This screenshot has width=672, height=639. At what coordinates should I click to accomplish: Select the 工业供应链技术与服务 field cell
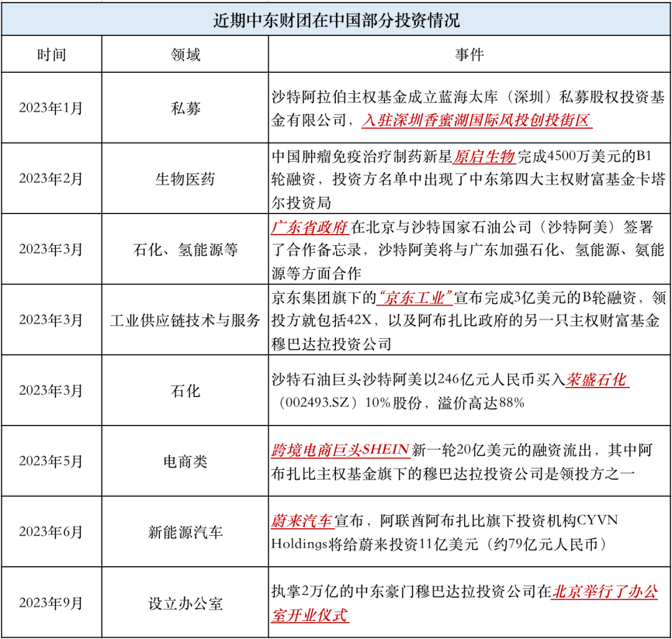tap(185, 320)
